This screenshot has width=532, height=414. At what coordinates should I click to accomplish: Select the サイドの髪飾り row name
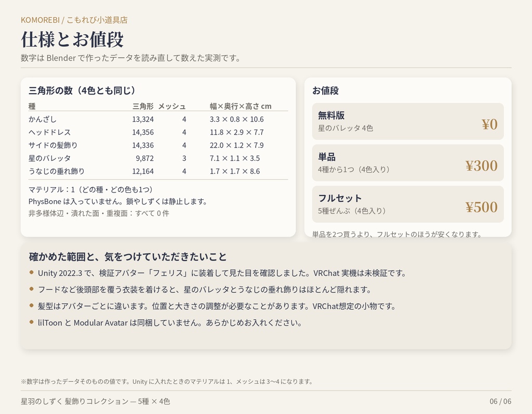(53, 145)
